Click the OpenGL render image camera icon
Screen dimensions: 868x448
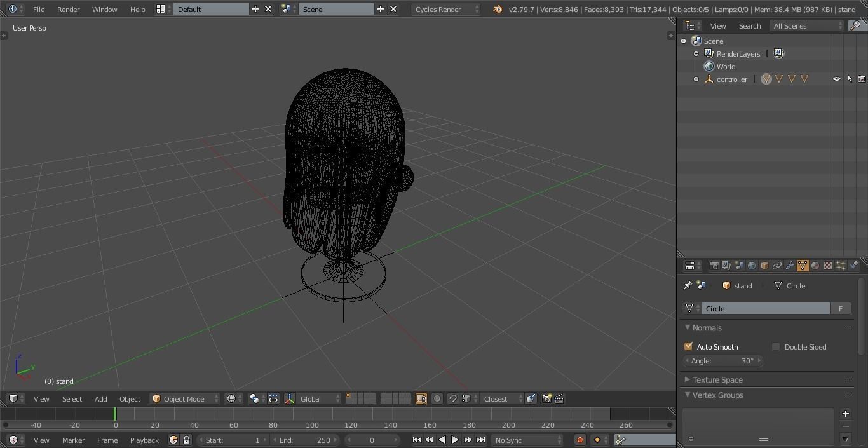pyautogui.click(x=546, y=398)
